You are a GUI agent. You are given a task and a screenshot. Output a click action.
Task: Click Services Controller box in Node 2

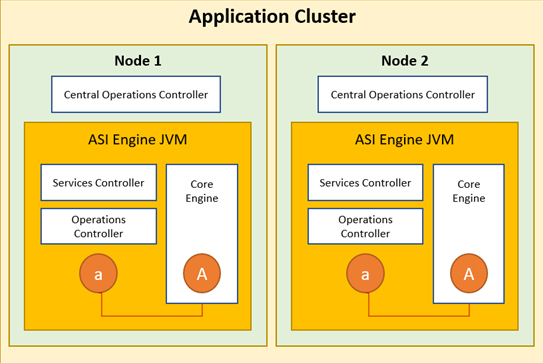coord(365,183)
